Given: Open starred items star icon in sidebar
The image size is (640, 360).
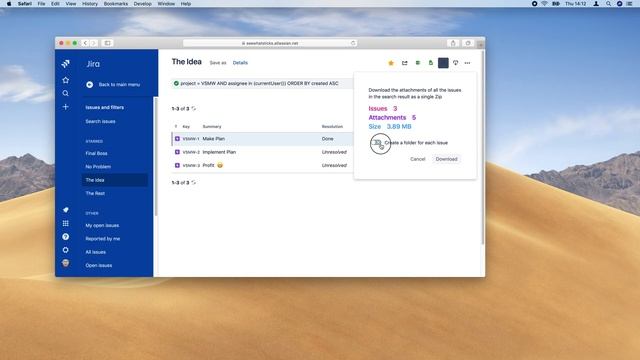Looking at the screenshot, I should 65,80.
